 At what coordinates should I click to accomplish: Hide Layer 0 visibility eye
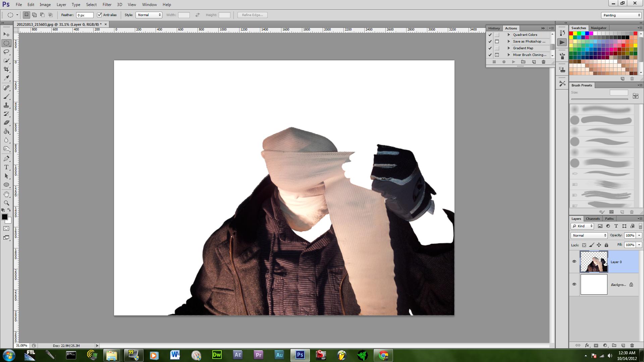(574, 261)
